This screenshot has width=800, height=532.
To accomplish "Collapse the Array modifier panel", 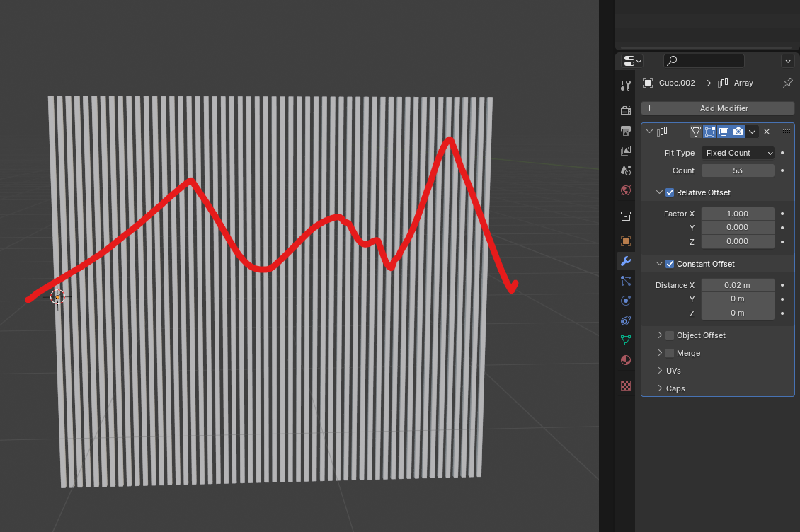I will point(649,132).
